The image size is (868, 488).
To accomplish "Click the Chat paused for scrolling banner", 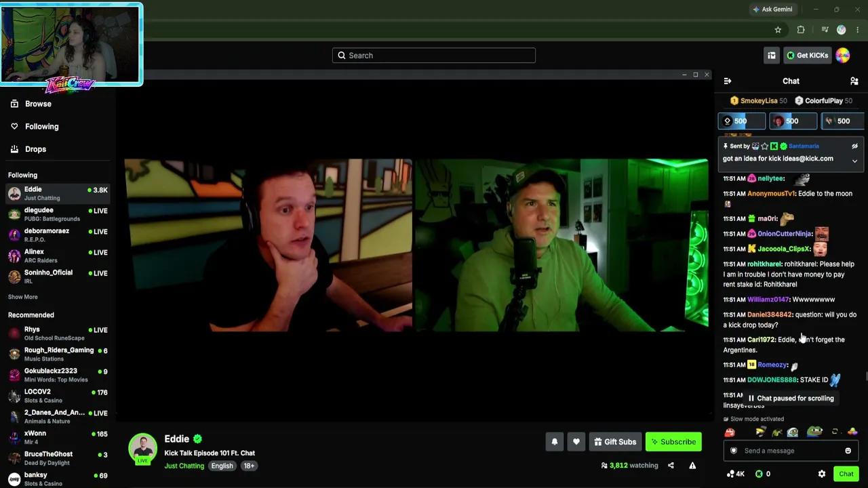I will coord(791,399).
